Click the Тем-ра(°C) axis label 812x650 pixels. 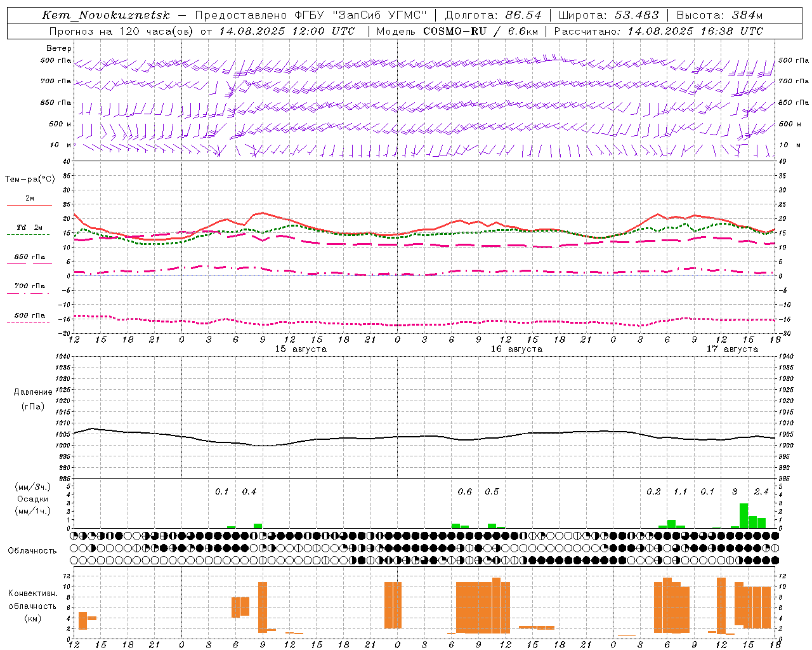[x=30, y=180]
